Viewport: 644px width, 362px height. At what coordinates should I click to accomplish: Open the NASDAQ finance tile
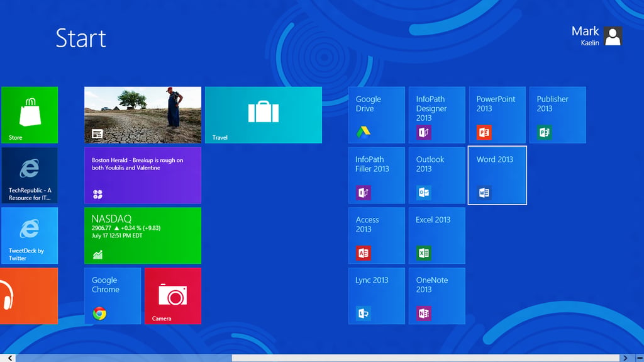(143, 235)
